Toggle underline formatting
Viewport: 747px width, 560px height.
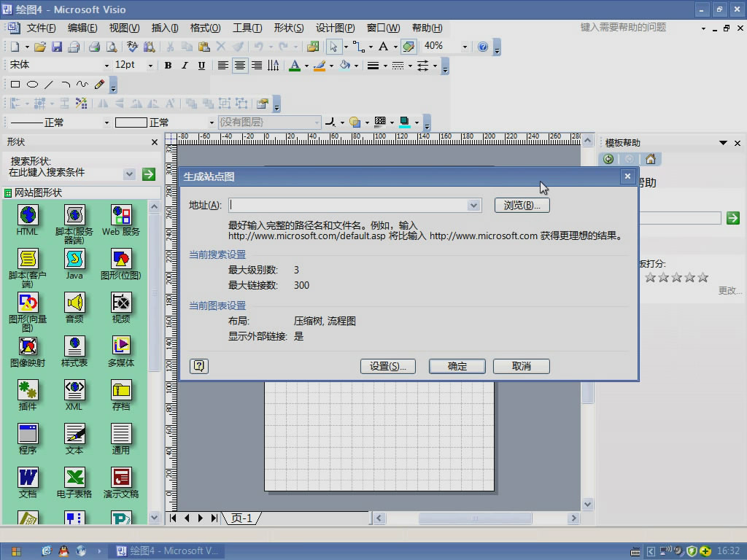coord(201,66)
